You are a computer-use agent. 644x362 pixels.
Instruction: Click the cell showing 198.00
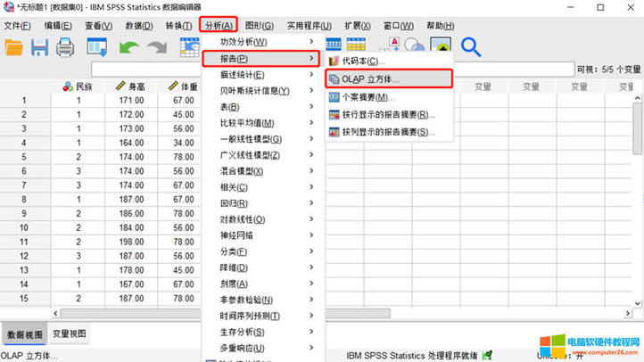tap(131, 242)
